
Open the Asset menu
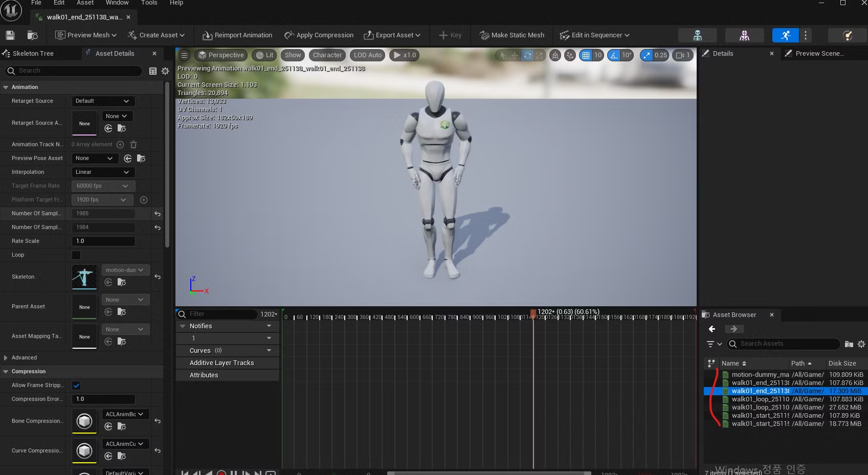click(85, 3)
